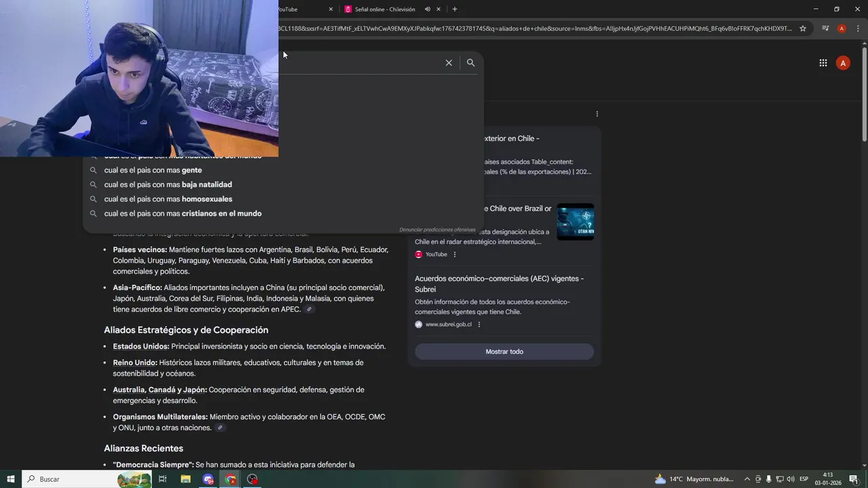
Task: Open the www.subrei.gob.cl source link
Action: [x=448, y=325]
